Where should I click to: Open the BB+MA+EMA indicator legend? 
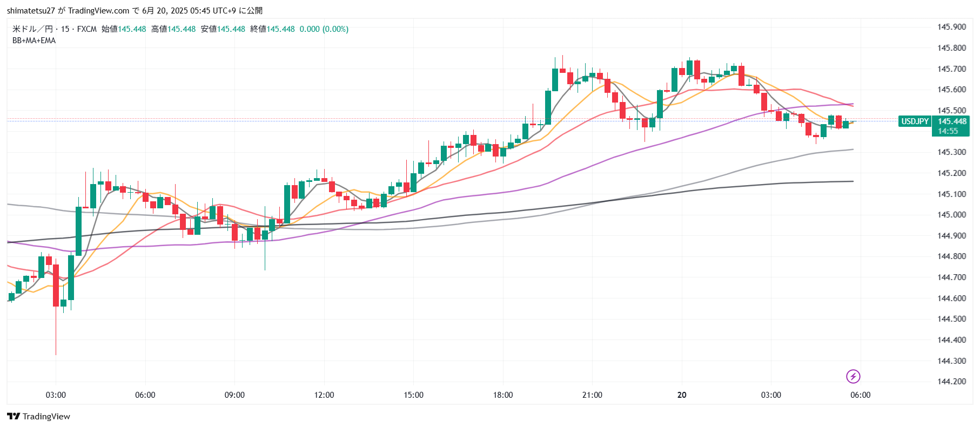[x=34, y=40]
